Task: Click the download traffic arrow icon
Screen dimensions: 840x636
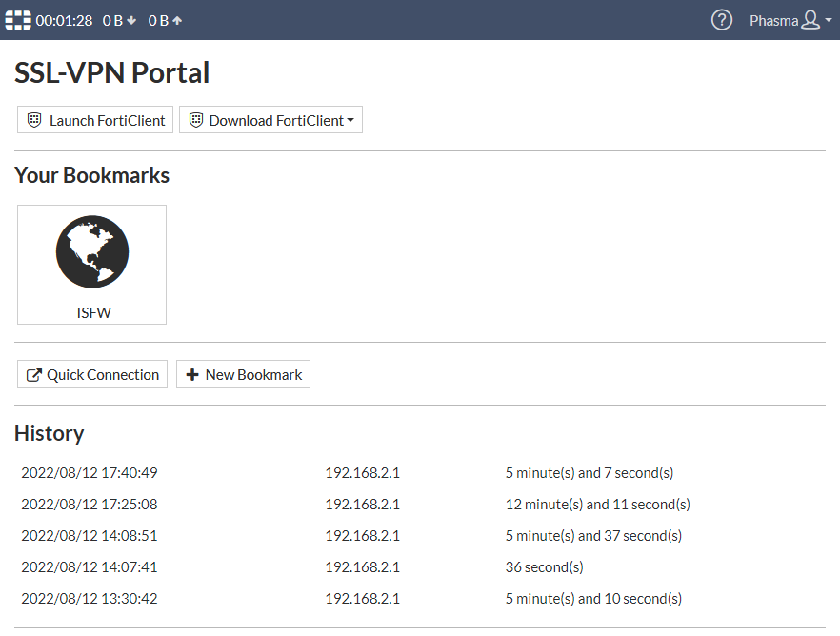Action: [x=131, y=21]
